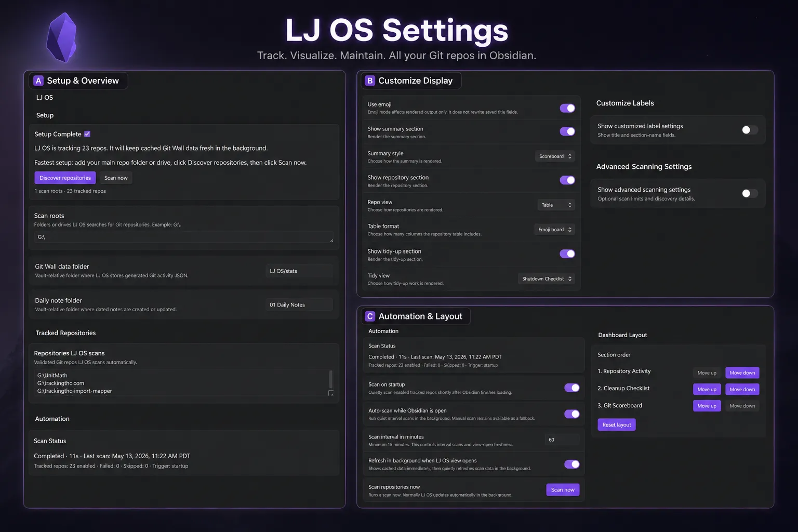Move up Git Scoreboard section
The width and height of the screenshot is (798, 532).
[x=707, y=406]
